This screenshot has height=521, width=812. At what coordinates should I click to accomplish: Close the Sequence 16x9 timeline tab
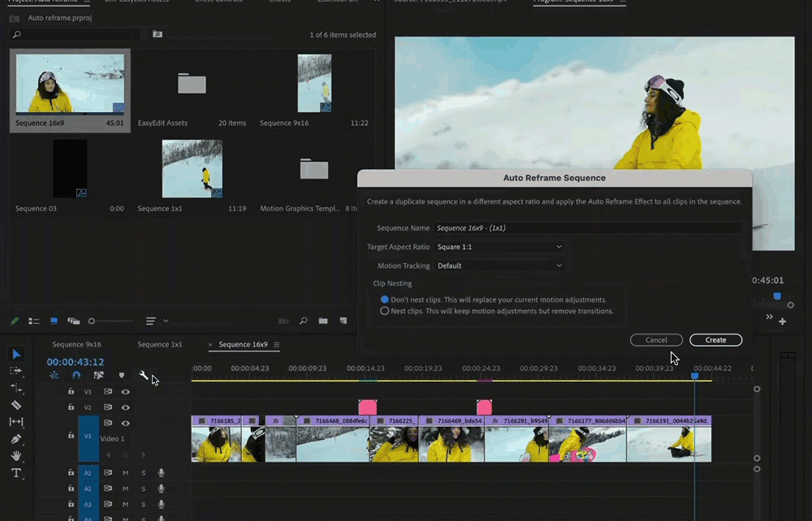209,345
